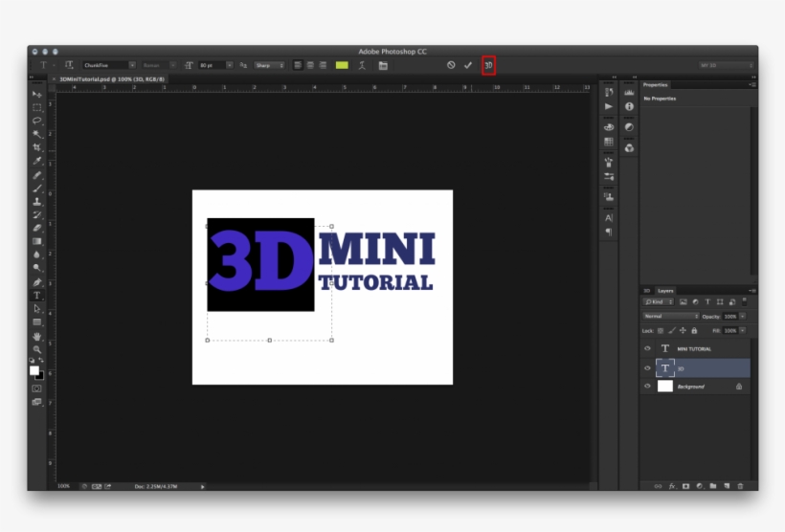
Task: Open the Character panel icon
Action: click(x=609, y=218)
